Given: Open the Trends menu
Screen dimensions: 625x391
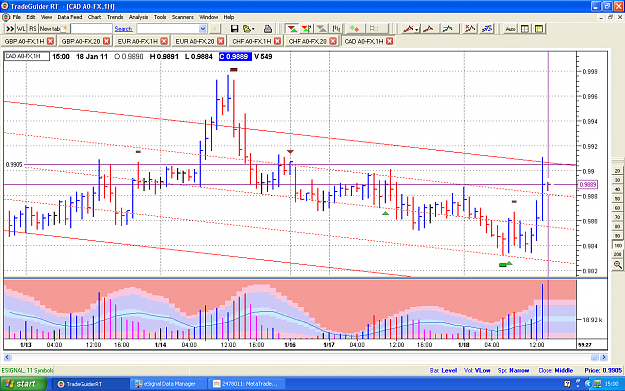Looking at the screenshot, I should pyautogui.click(x=115, y=17).
